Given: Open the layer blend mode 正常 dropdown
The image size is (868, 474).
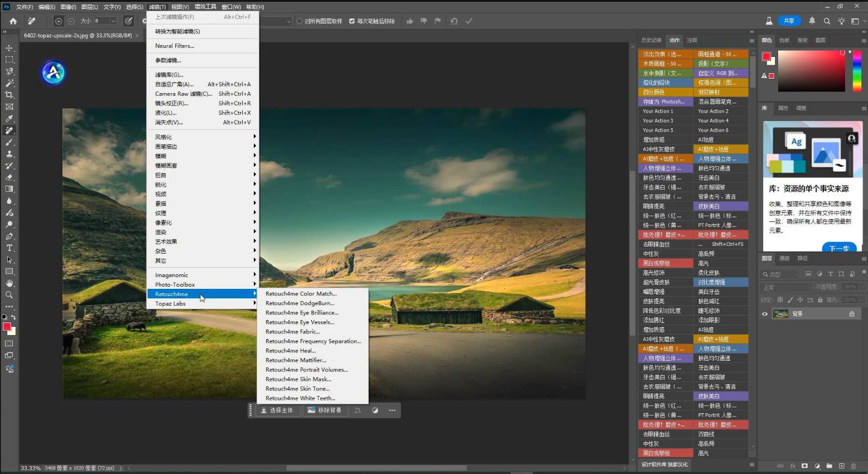Looking at the screenshot, I should point(786,287).
